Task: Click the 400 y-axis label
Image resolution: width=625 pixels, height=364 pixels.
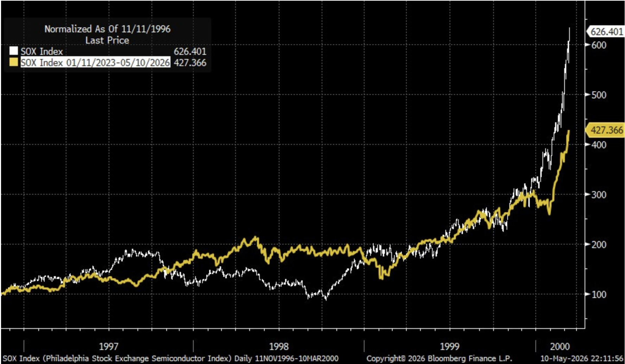Action: click(x=599, y=145)
